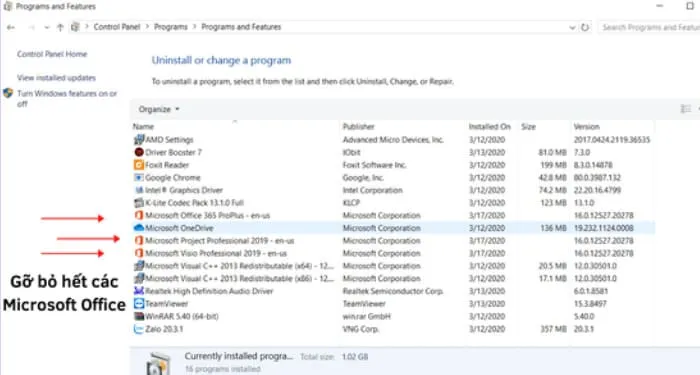700x375 pixels.
Task: Open View installed updates link
Action: (x=56, y=78)
